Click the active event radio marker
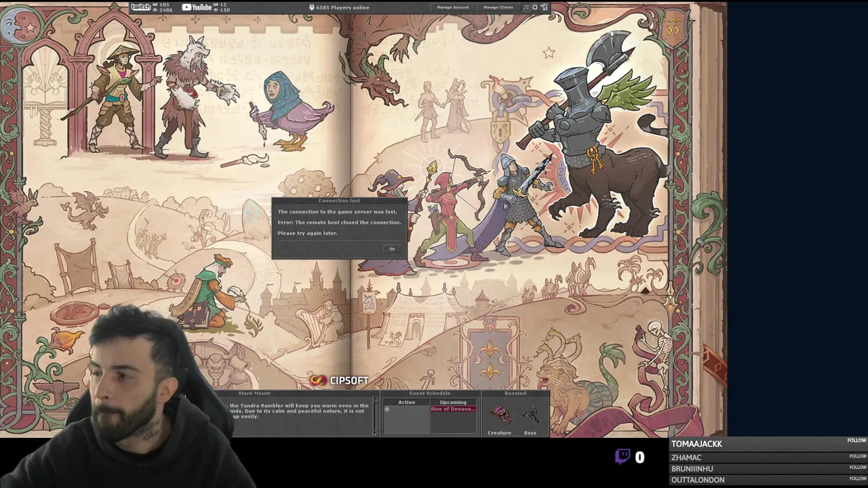Image resolution: width=868 pixels, height=488 pixels. point(387,409)
